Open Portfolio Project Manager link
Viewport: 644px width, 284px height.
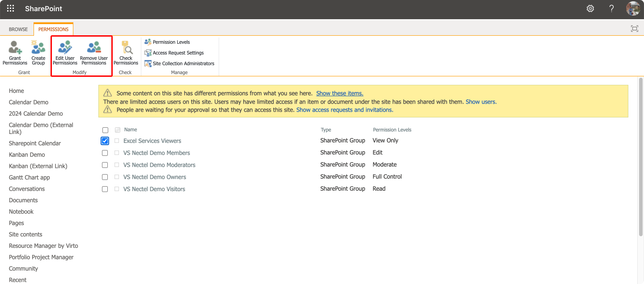tap(41, 257)
